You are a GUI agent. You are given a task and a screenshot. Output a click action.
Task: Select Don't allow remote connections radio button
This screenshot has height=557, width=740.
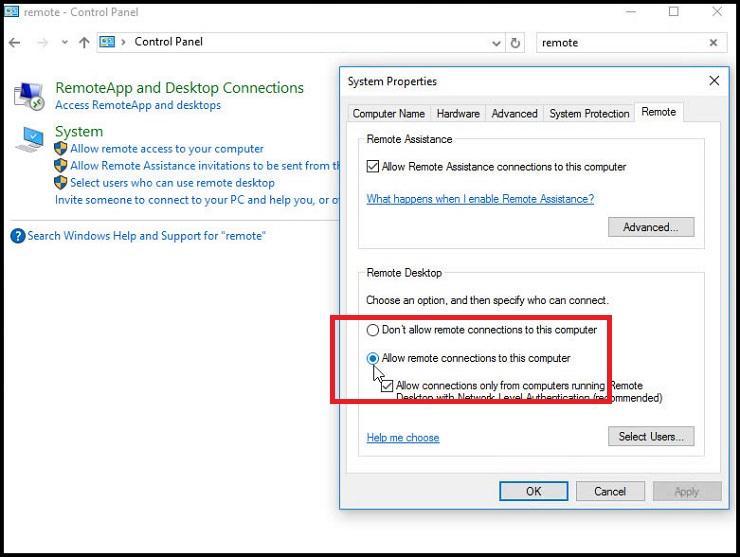point(372,330)
